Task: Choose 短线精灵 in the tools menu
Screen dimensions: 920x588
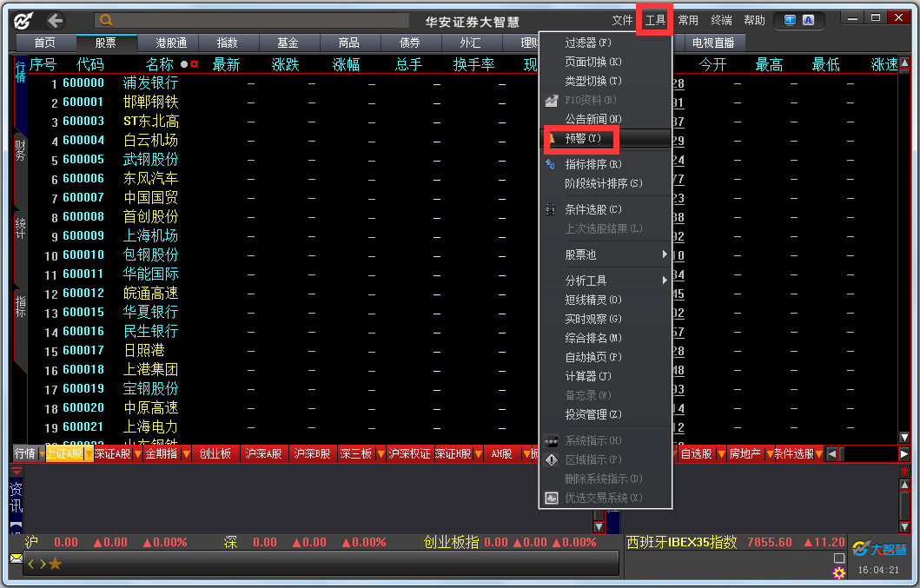Action: 606,300
